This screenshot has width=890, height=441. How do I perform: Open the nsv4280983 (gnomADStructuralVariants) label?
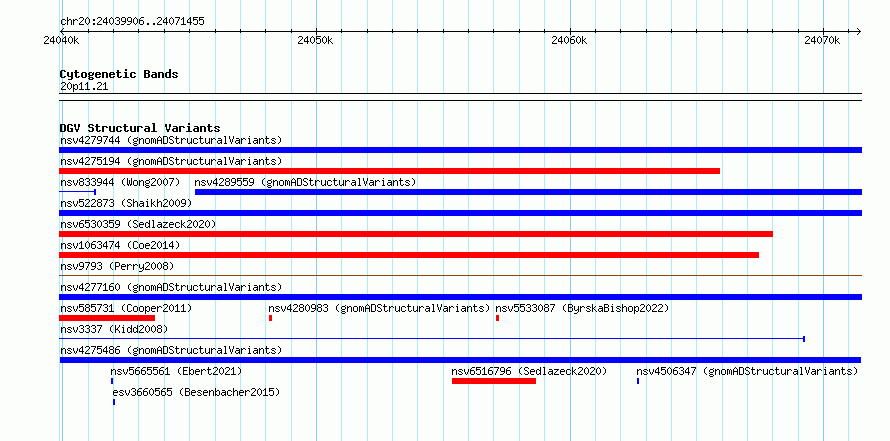tap(379, 308)
